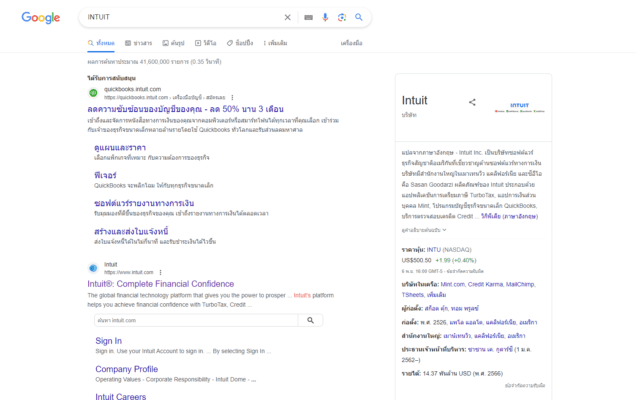This screenshot has width=637, height=400.
Task: Open the founders names link
Action: 452,309
